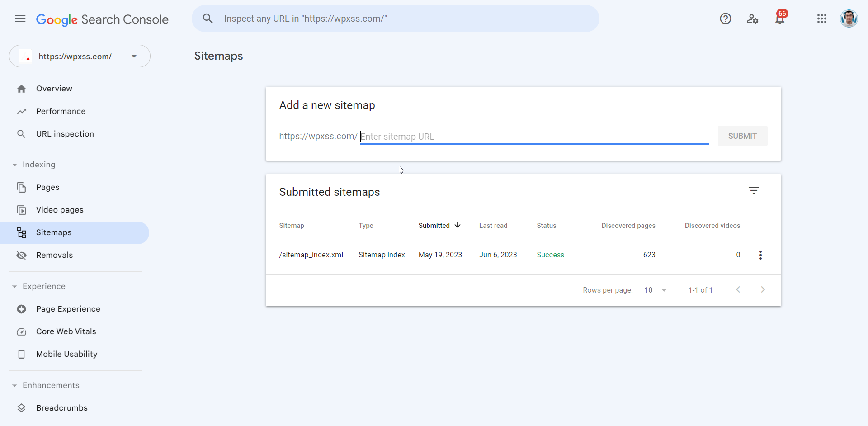This screenshot has width=868, height=426.
Task: Click the Mobile Usability phone icon
Action: point(21,354)
